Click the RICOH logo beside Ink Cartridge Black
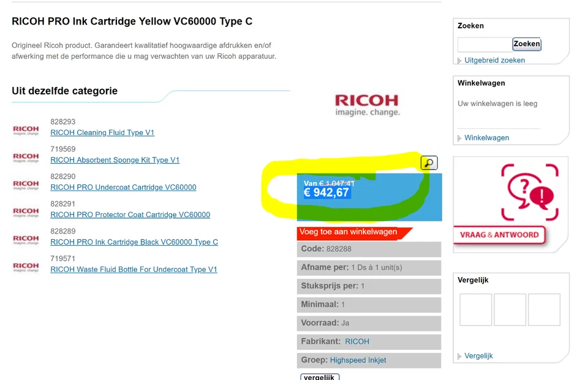The height and width of the screenshot is (380, 588). pyautogui.click(x=25, y=238)
